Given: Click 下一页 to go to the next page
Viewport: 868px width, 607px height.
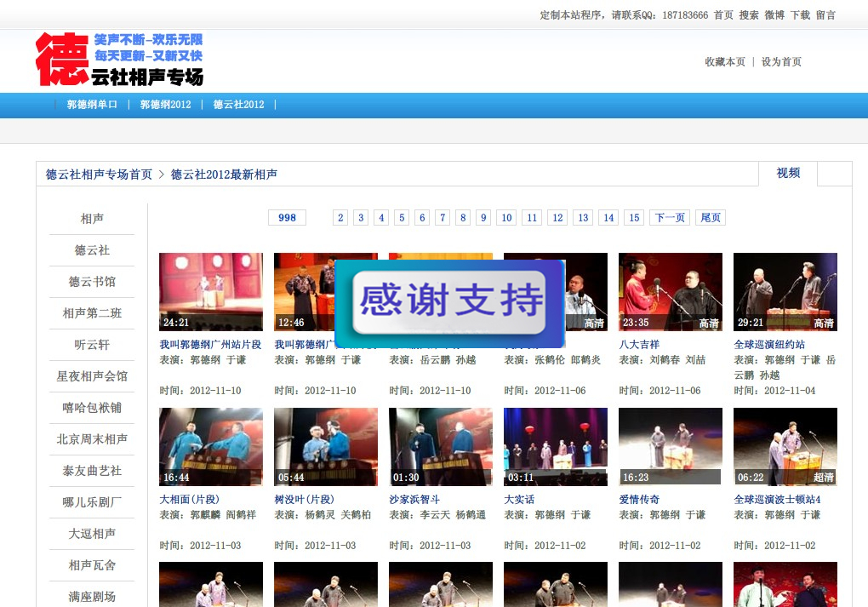Looking at the screenshot, I should coord(670,218).
